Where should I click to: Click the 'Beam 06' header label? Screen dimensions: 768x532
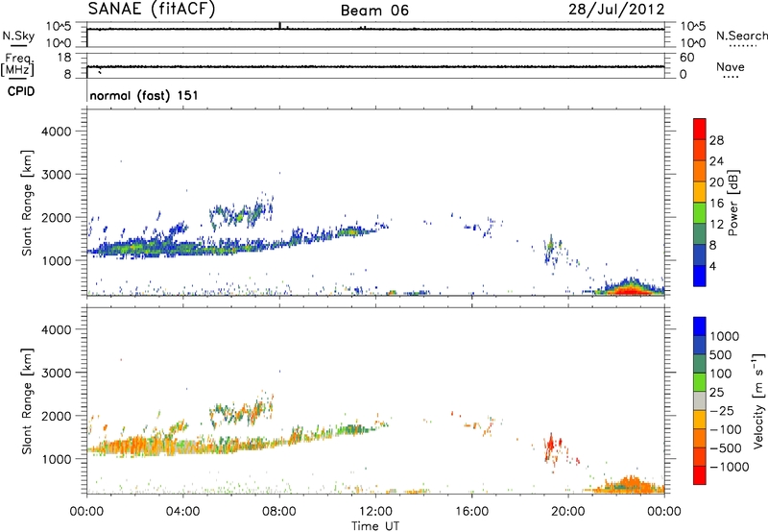(x=374, y=11)
